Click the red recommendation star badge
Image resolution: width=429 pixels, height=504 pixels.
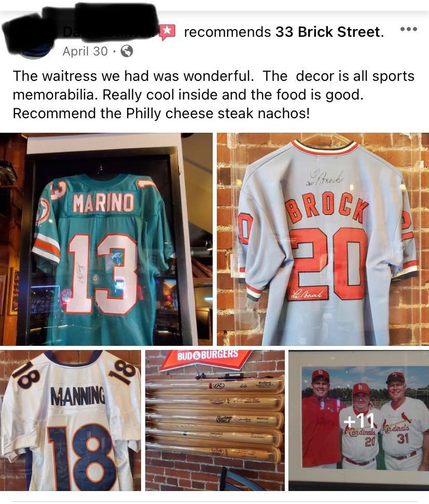point(167,32)
